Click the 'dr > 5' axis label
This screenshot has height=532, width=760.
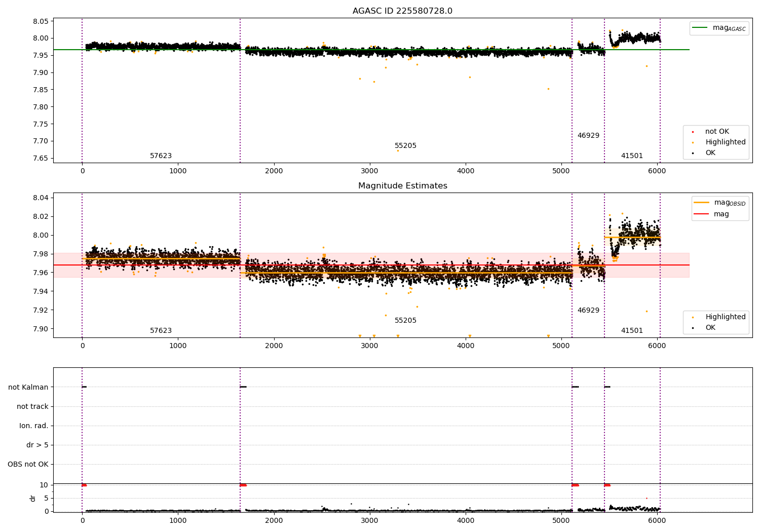[37, 445]
